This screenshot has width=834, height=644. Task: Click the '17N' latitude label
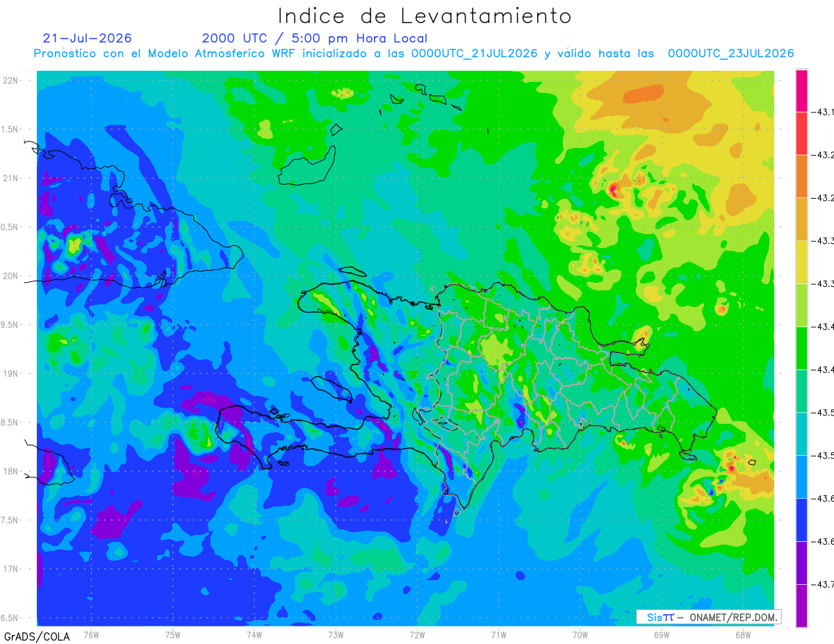10,569
